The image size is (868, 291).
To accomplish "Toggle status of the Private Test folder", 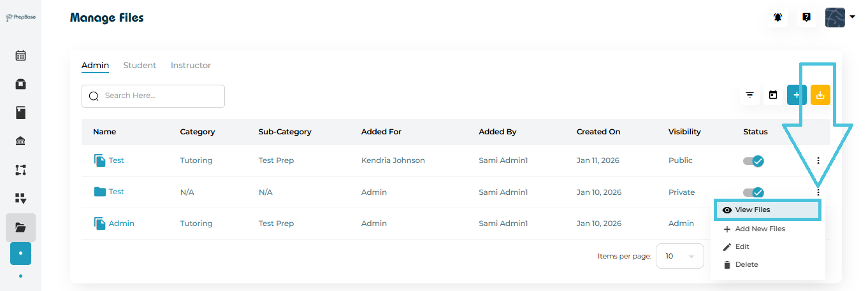I will pos(753,192).
